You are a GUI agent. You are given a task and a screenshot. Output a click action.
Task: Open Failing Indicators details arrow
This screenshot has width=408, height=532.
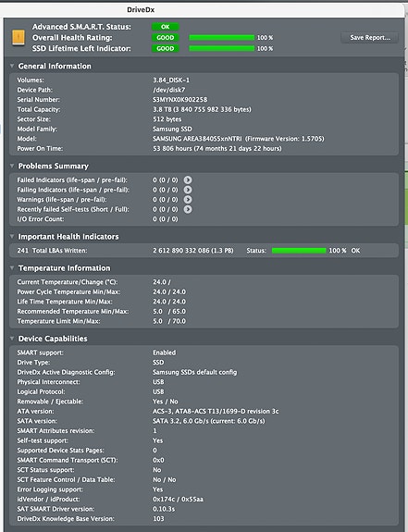[188, 190]
